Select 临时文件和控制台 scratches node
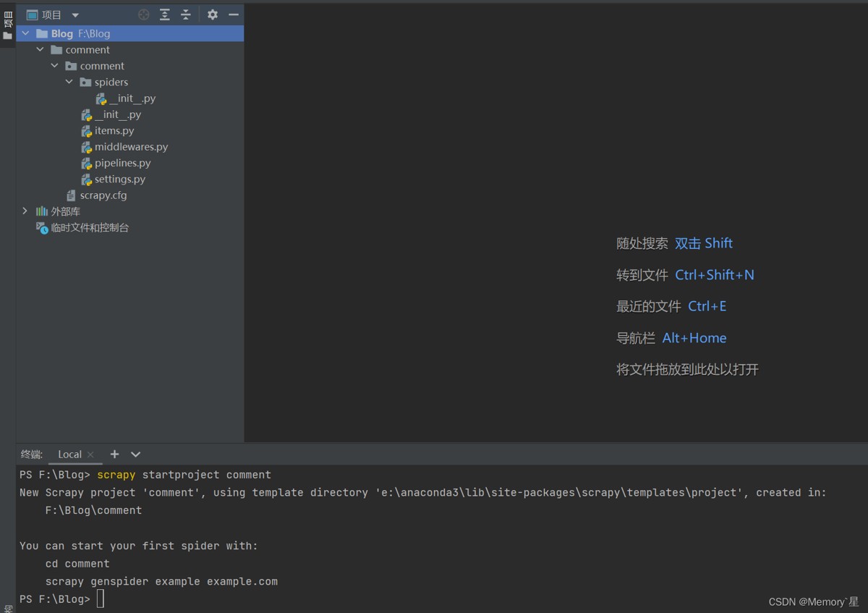Screen dimensions: 868x613 click(x=90, y=228)
